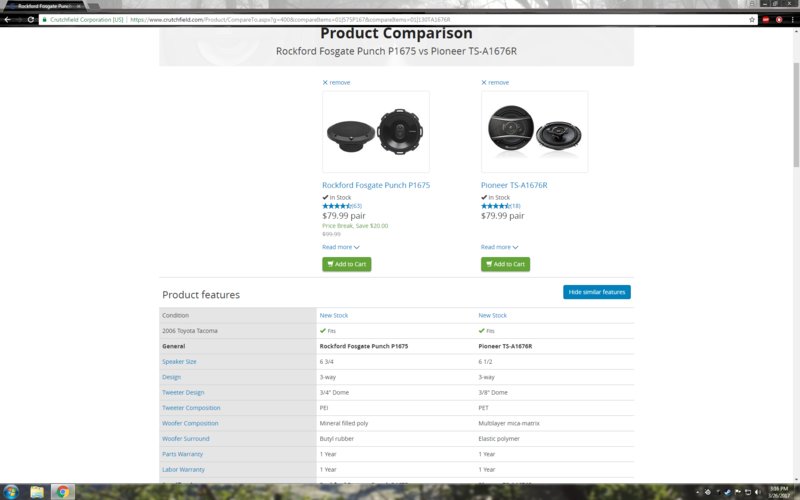
Task: Remove Pioneer TS-A1676R with its X
Action: (484, 82)
